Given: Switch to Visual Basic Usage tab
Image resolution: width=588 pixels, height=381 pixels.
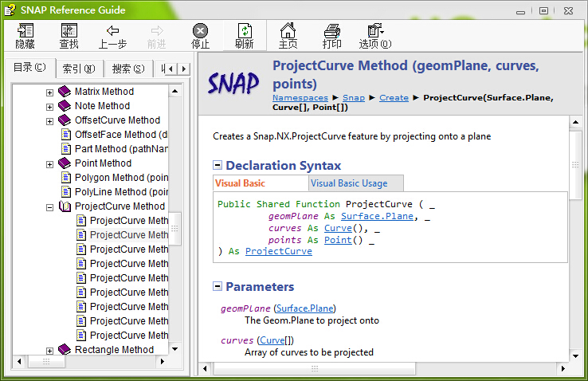Looking at the screenshot, I should coord(349,183).
